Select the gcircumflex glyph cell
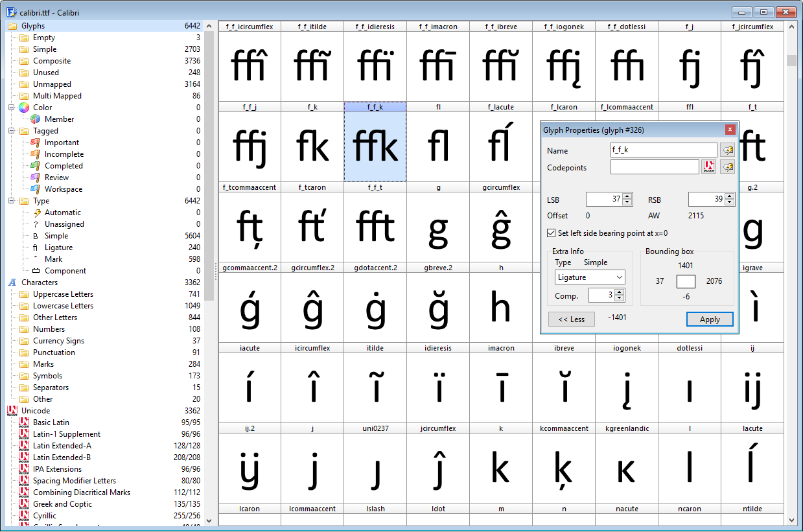 coord(501,222)
